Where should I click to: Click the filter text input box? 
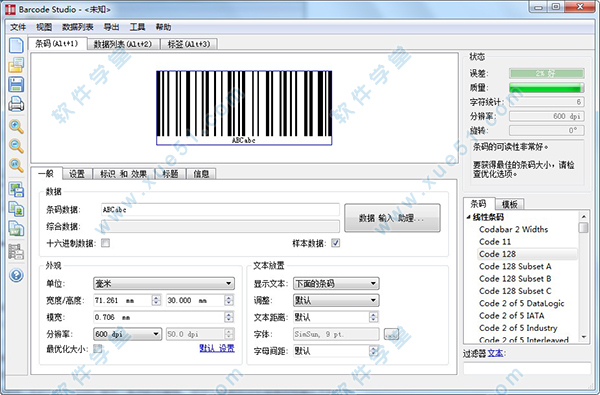point(527,369)
